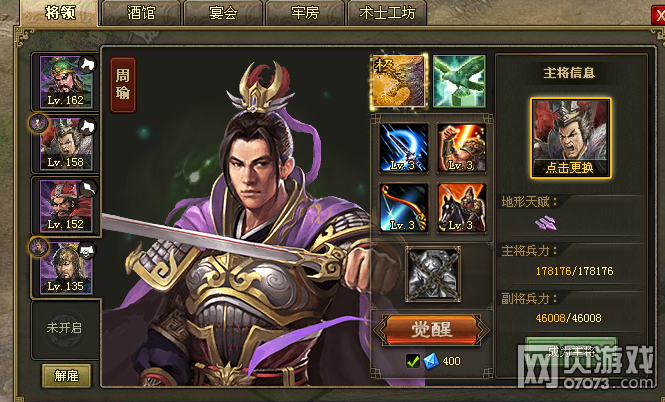The image size is (665, 402).
Task: Click the chained locked skill slot
Action: tap(433, 274)
